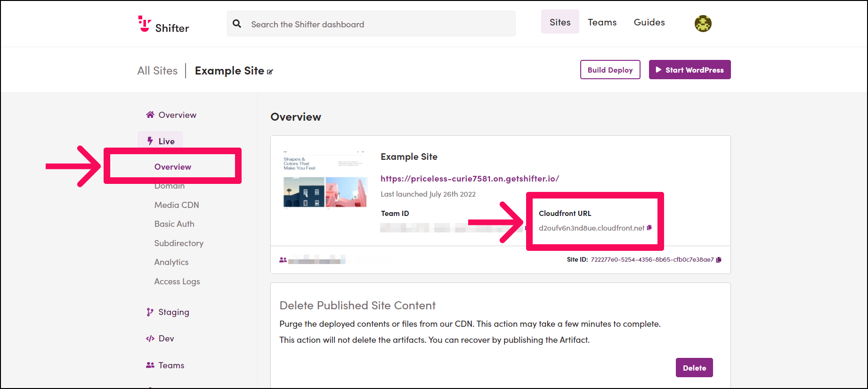Open Basic Auth settings

point(174,224)
